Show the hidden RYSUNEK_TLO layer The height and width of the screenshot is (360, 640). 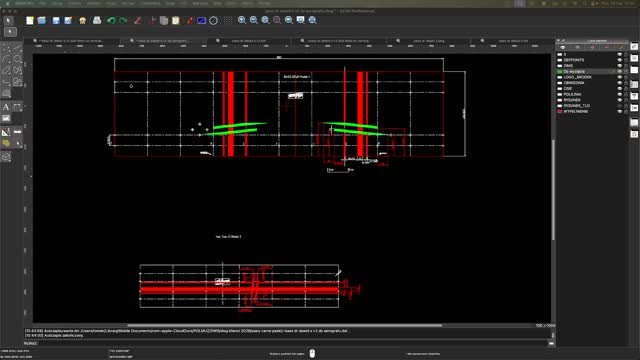tap(620, 106)
